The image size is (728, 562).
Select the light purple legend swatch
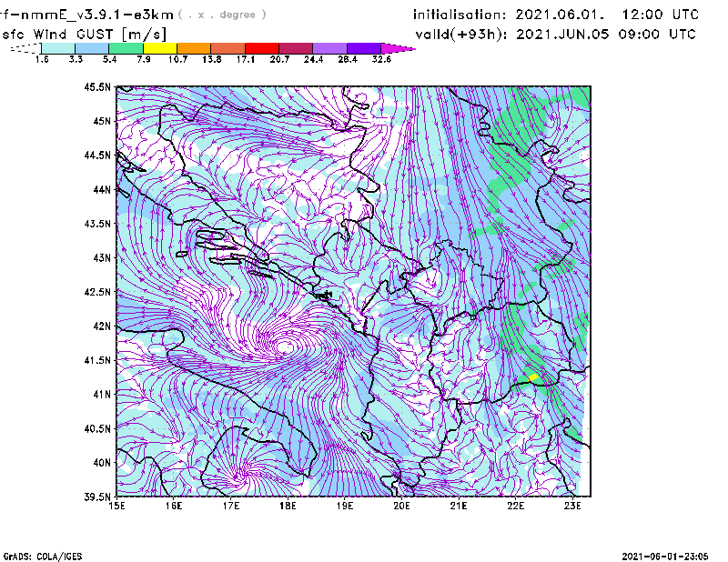[x=329, y=48]
